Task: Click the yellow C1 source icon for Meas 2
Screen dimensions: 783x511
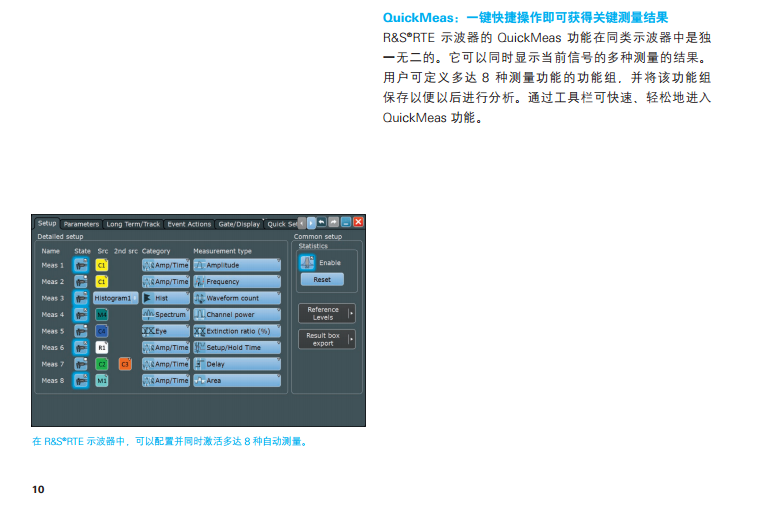Action: coord(101,282)
